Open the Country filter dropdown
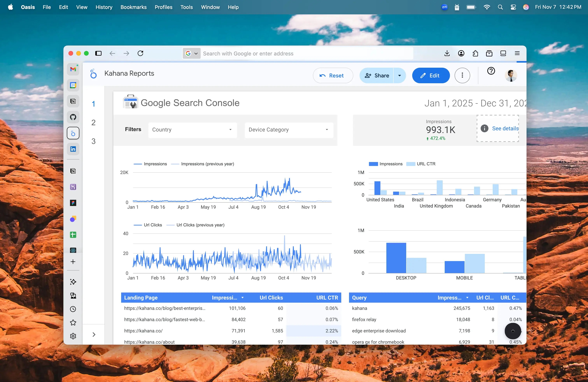 (x=192, y=130)
